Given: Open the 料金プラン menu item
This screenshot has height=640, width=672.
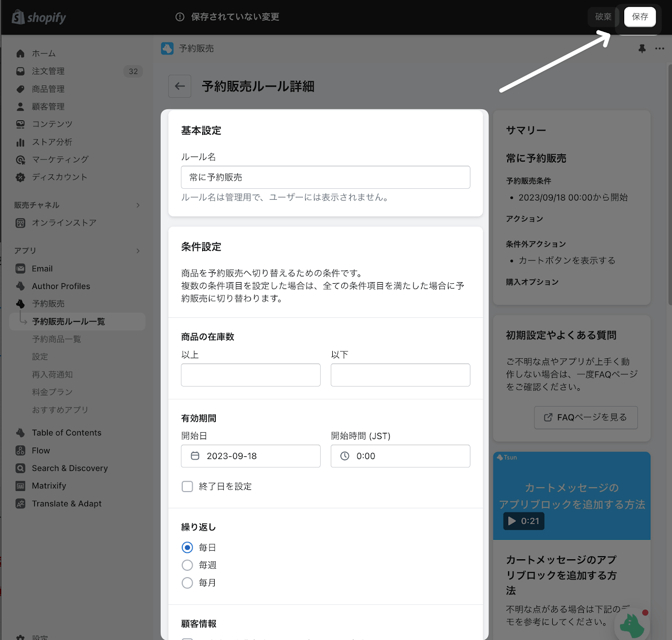Looking at the screenshot, I should [x=52, y=392].
